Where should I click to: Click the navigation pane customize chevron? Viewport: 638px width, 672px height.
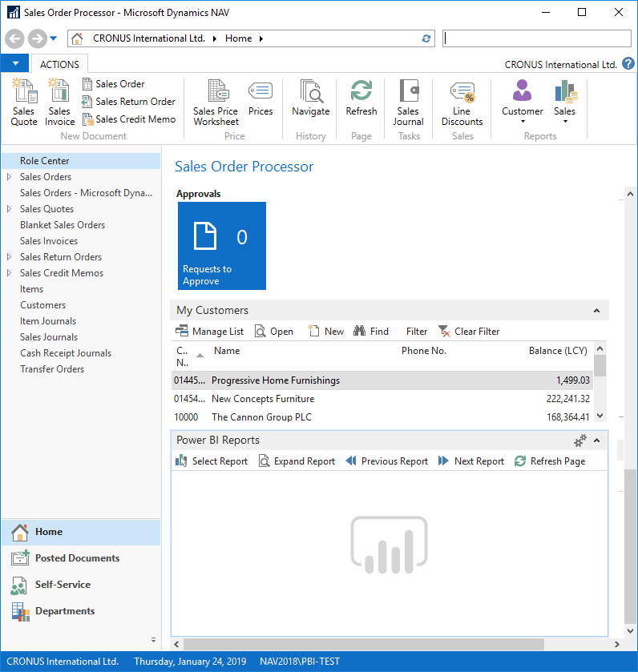coord(153,640)
